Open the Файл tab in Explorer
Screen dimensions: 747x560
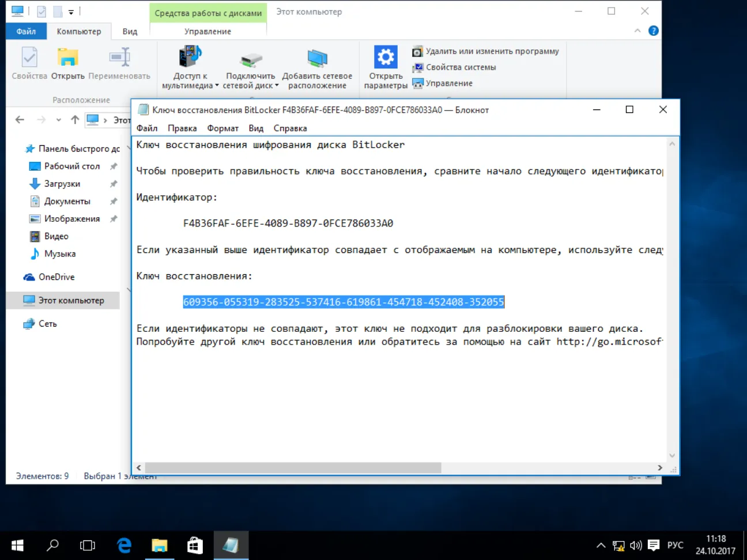(26, 31)
